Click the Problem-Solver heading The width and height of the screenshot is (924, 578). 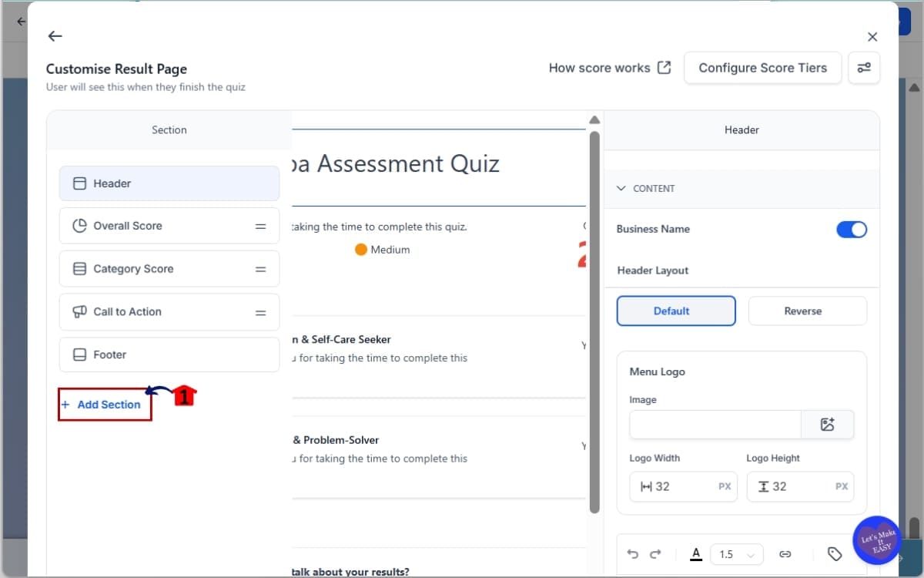point(336,440)
